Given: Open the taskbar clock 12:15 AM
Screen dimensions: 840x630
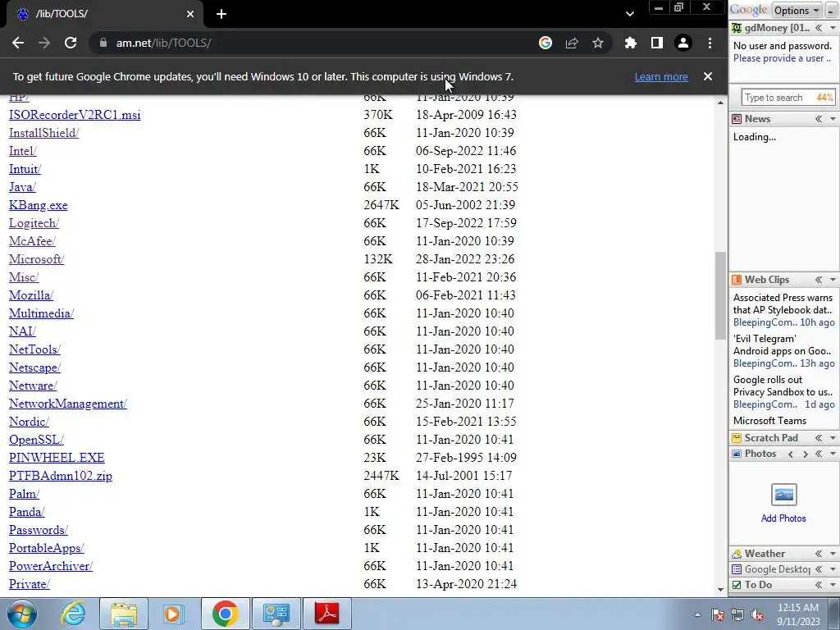Looking at the screenshot, I should pos(798,614).
